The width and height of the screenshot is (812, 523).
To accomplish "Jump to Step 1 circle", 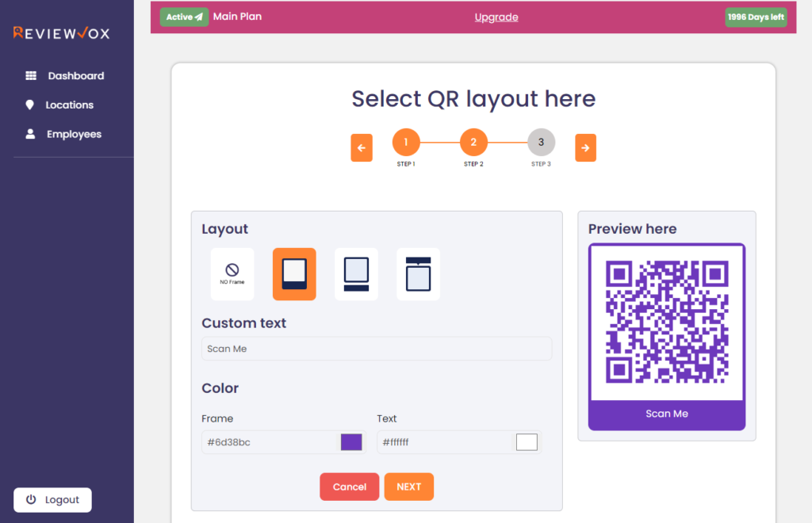I will [406, 143].
